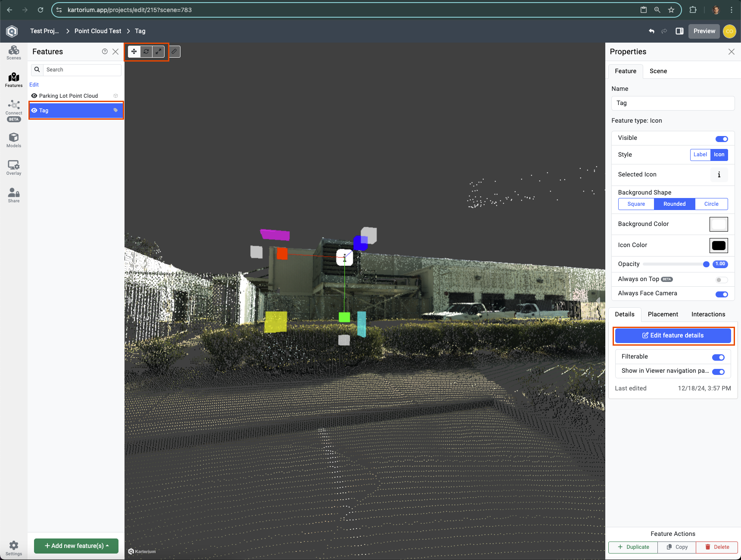This screenshot has width=741, height=560.
Task: Open the Placement tab
Action: tap(663, 314)
